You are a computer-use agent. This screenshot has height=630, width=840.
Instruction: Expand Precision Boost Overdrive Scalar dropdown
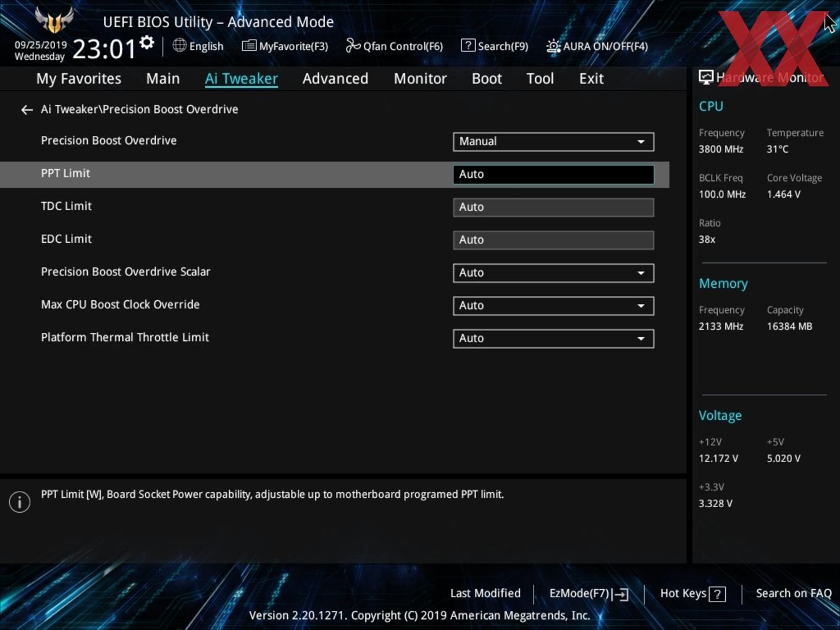553,272
